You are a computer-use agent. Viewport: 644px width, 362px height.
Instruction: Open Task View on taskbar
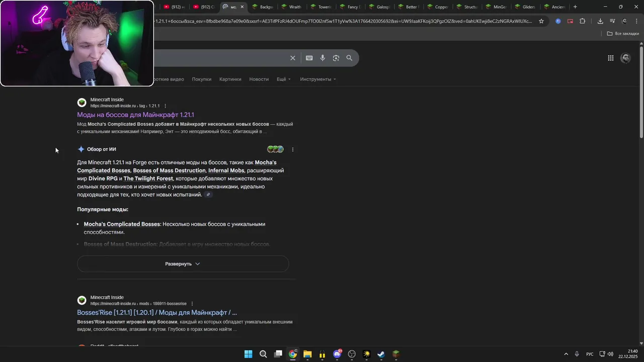pos(278,354)
